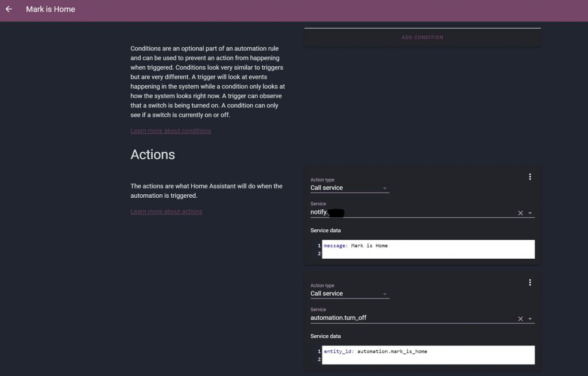Click the 'Mark is Home' page title
This screenshot has height=376, width=588.
coord(51,9)
